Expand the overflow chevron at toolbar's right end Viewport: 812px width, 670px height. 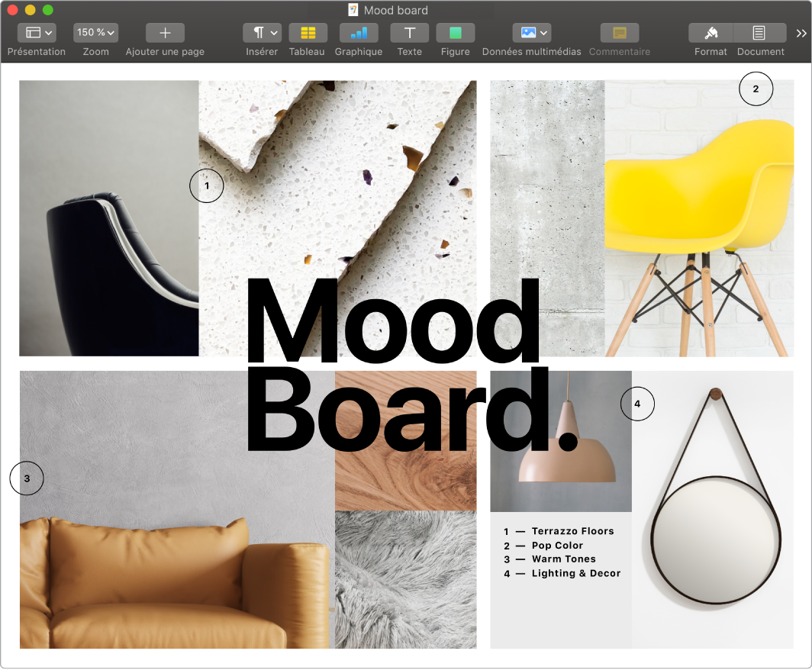pos(801,33)
